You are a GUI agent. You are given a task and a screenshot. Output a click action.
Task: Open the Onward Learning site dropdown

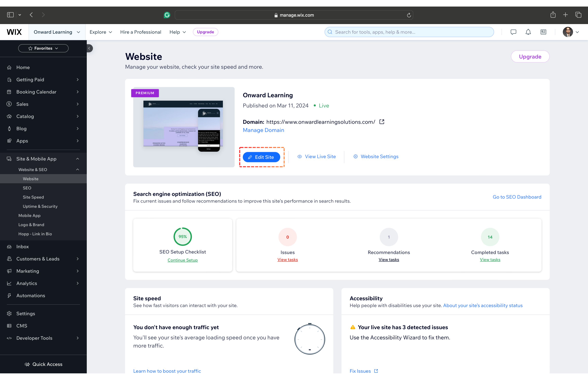click(57, 32)
